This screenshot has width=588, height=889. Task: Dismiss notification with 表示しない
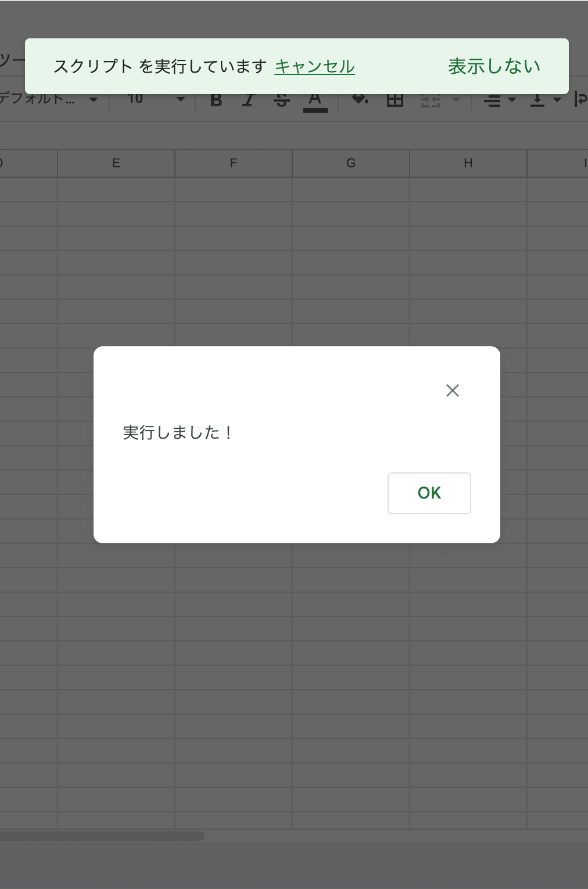coord(494,66)
